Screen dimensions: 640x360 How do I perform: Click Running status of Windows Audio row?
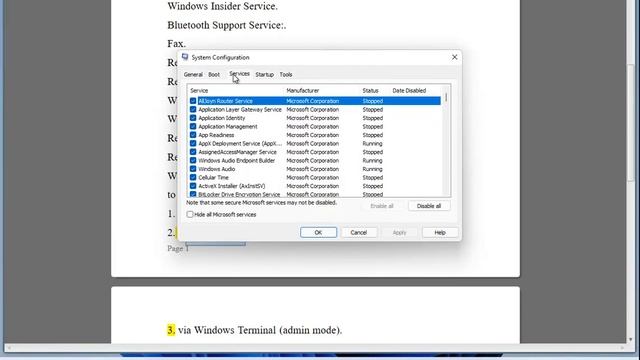pos(372,169)
